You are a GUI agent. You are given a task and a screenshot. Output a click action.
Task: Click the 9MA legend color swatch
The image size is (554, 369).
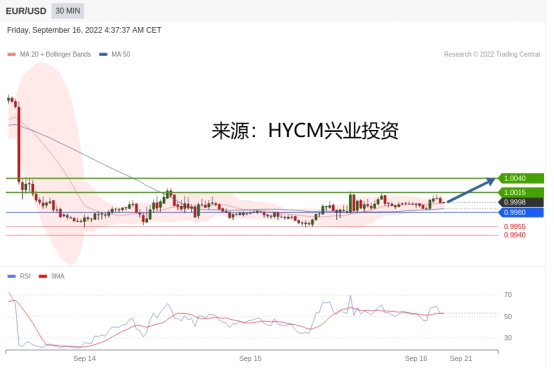[x=43, y=276]
